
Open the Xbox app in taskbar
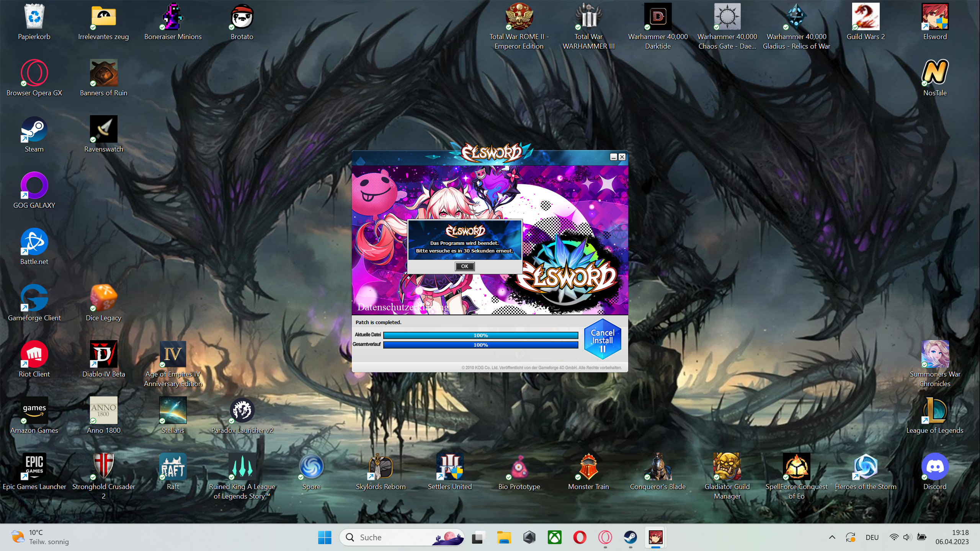554,537
